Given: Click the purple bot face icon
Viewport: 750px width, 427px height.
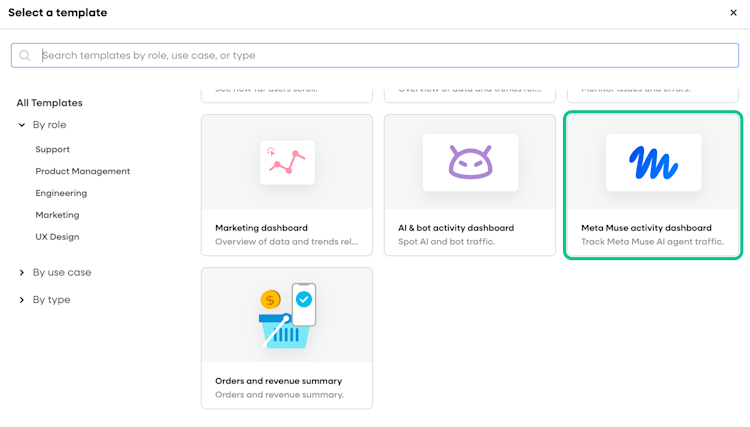Looking at the screenshot, I should pos(470,162).
